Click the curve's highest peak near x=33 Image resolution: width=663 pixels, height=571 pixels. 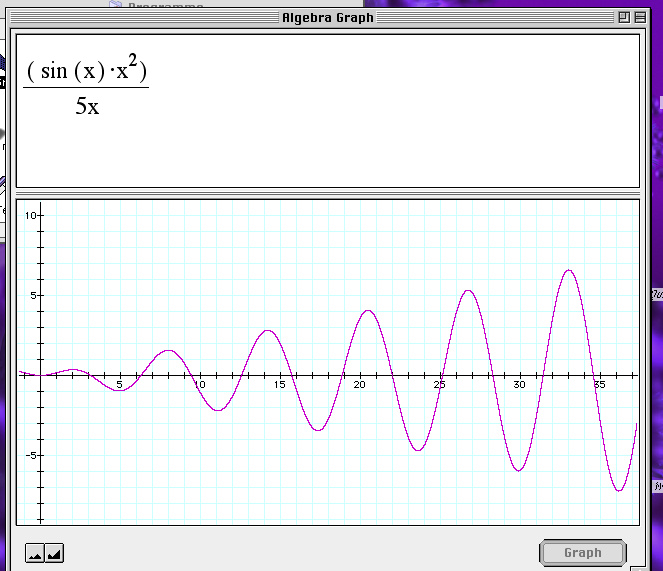[569, 270]
